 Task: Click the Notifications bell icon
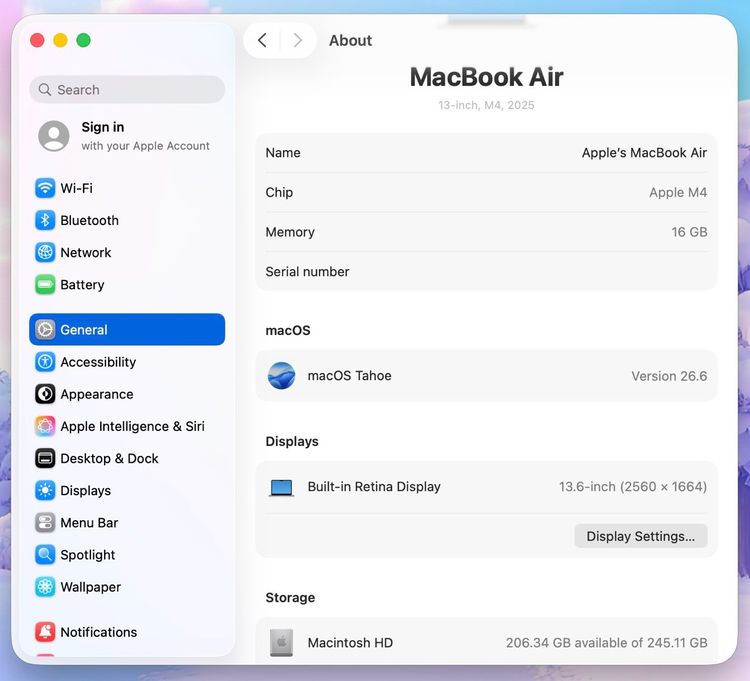[45, 632]
